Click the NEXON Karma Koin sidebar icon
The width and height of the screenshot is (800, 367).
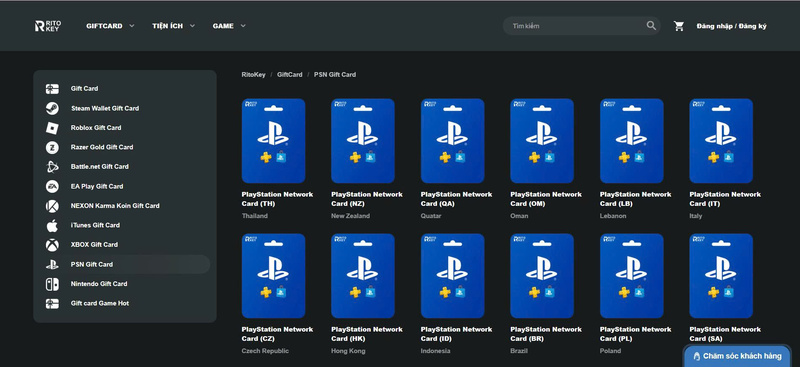pyautogui.click(x=52, y=206)
